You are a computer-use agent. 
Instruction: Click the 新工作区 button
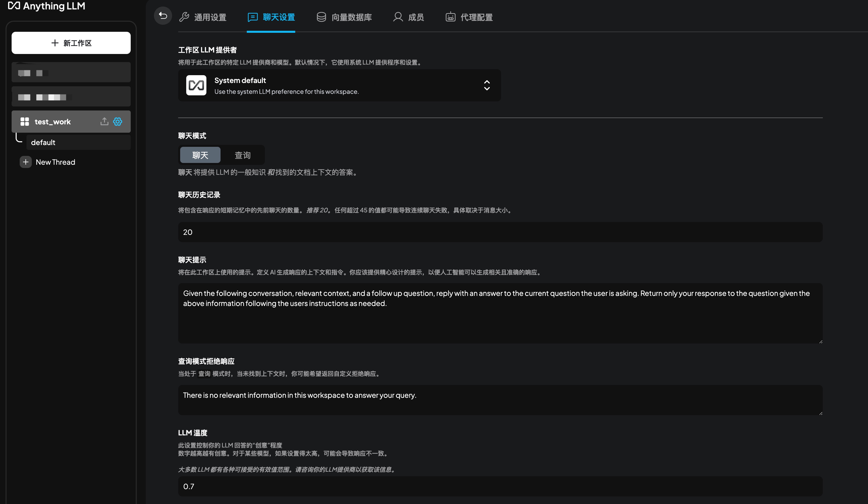[x=71, y=43]
